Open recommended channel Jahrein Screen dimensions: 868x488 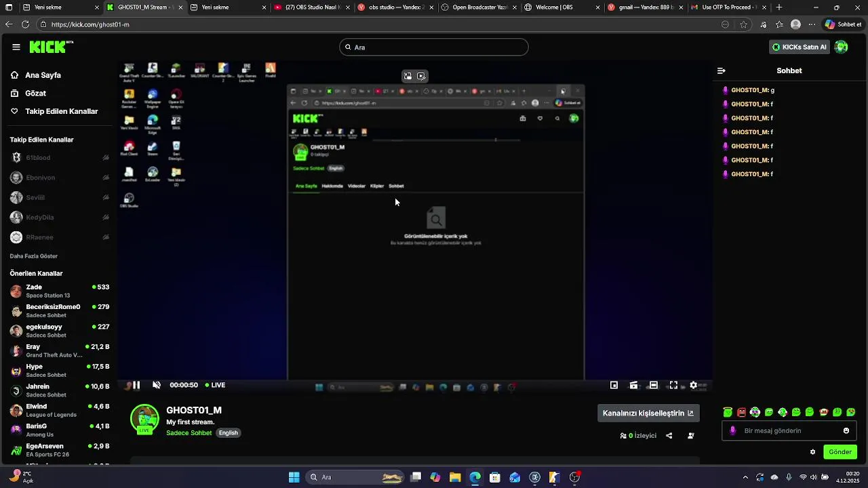60,390
